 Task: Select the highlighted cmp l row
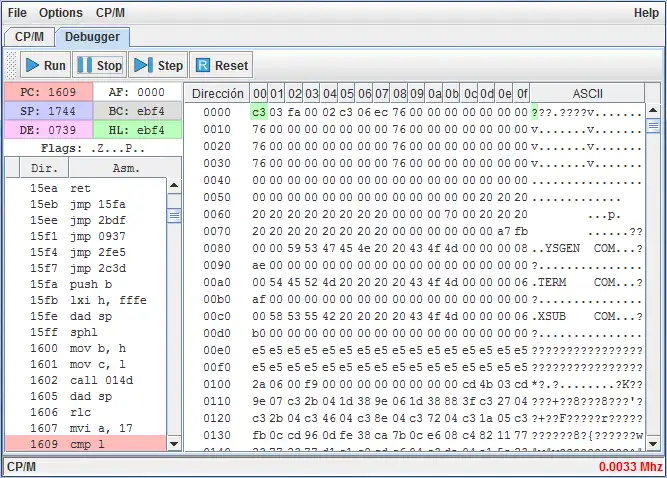pos(86,444)
